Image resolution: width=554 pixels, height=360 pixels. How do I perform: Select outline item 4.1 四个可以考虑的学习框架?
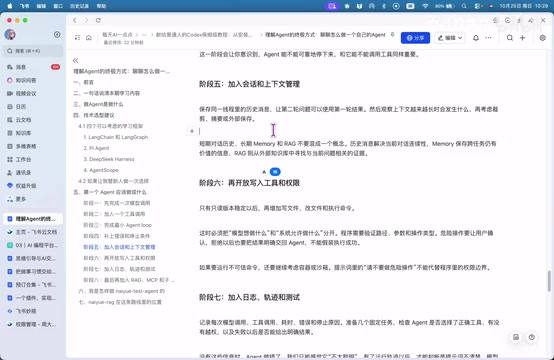click(x=111, y=126)
